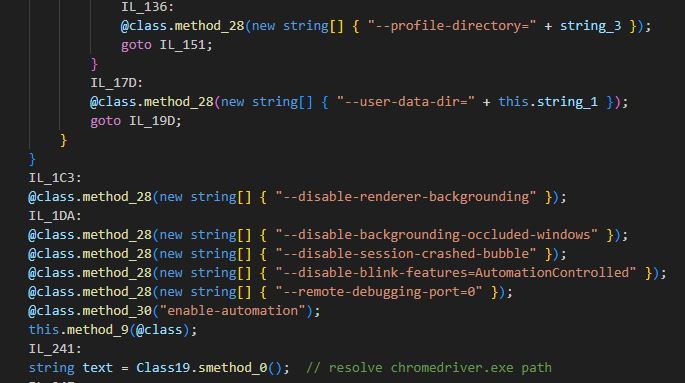Select "--disable-session-crashed-bubble" string

click(x=405, y=254)
